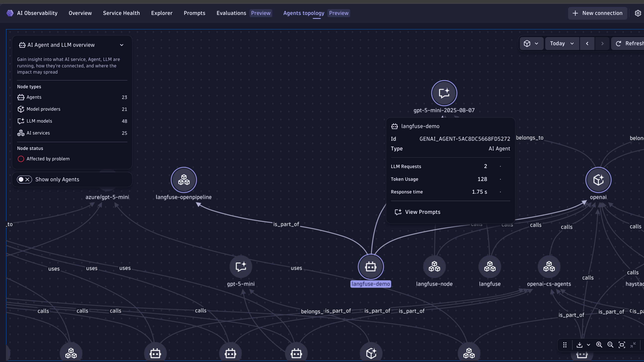Click the LLM models icon in legend

(x=21, y=121)
